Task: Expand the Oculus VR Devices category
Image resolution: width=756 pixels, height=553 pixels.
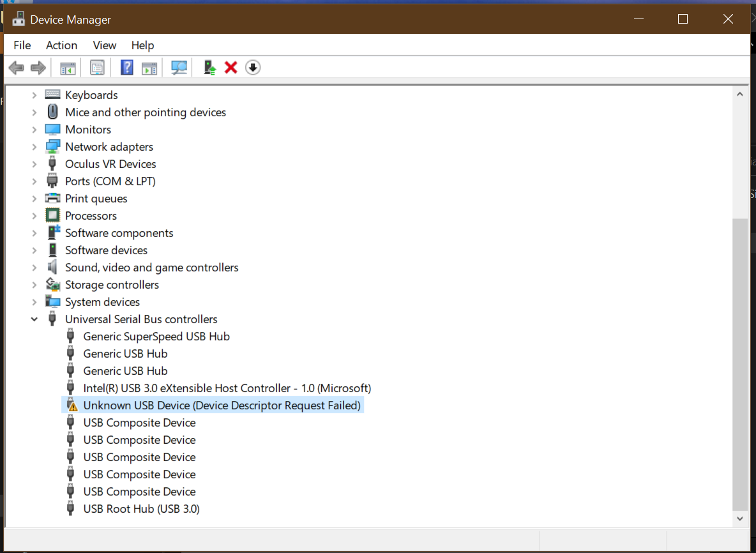Action: point(34,164)
